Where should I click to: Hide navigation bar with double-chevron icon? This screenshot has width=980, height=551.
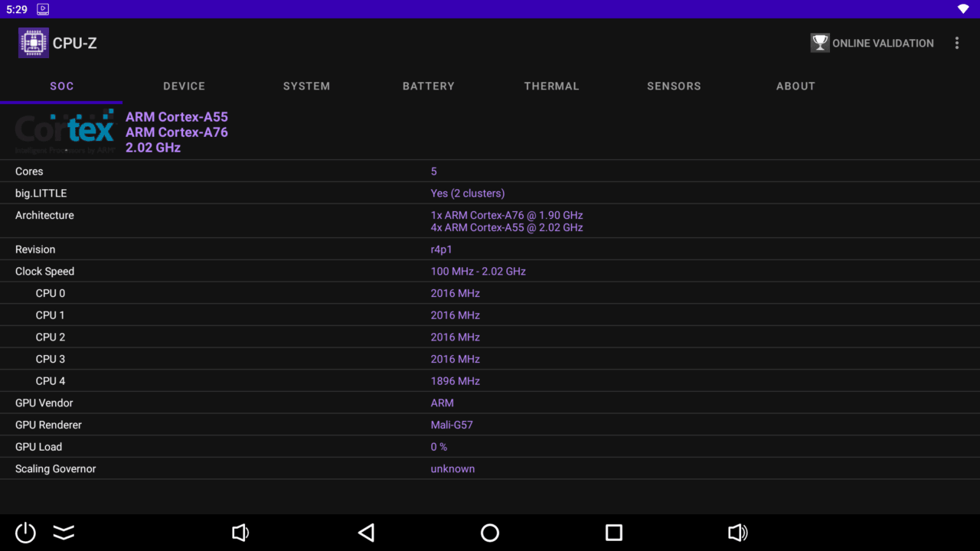[x=64, y=533]
